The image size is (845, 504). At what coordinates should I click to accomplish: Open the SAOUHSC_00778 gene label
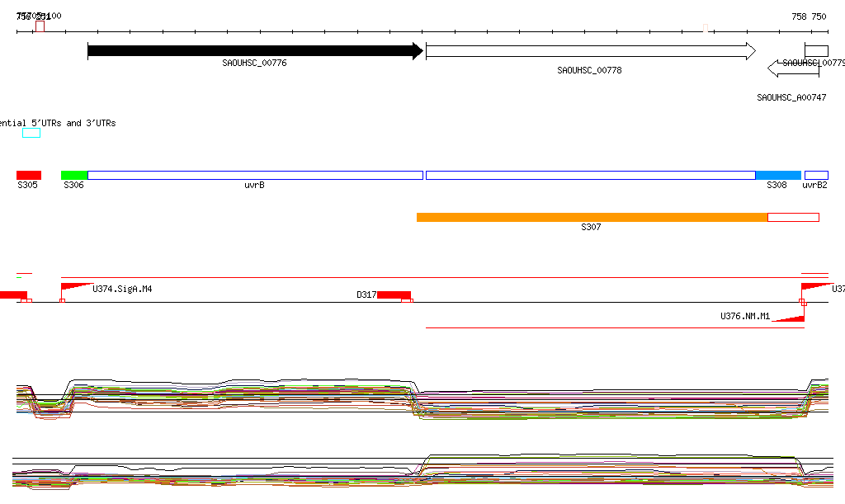pyautogui.click(x=589, y=71)
